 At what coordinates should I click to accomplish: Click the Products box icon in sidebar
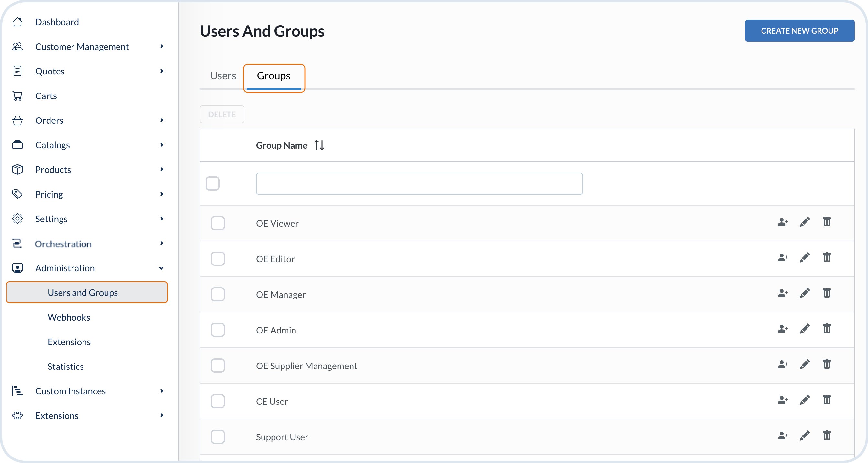coord(17,169)
